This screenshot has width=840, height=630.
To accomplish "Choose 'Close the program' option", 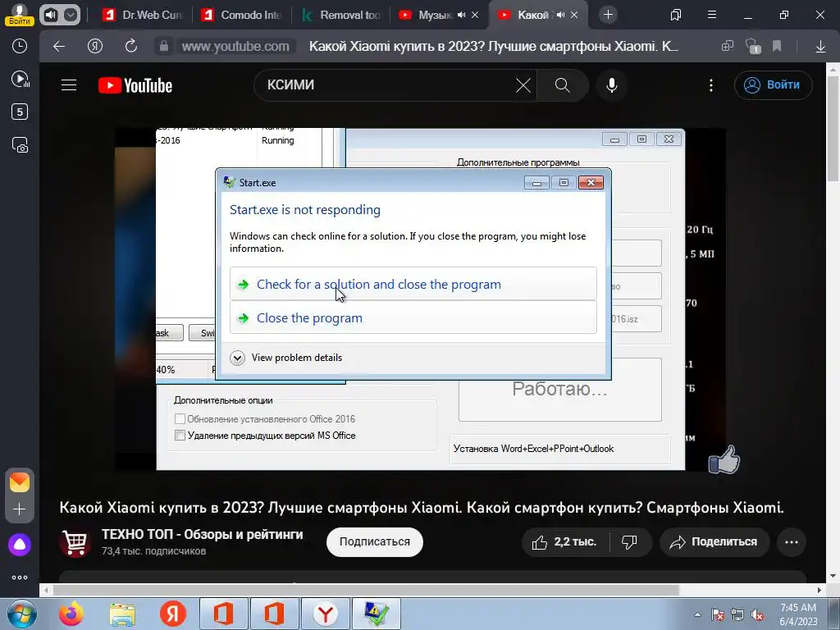I will (413, 317).
